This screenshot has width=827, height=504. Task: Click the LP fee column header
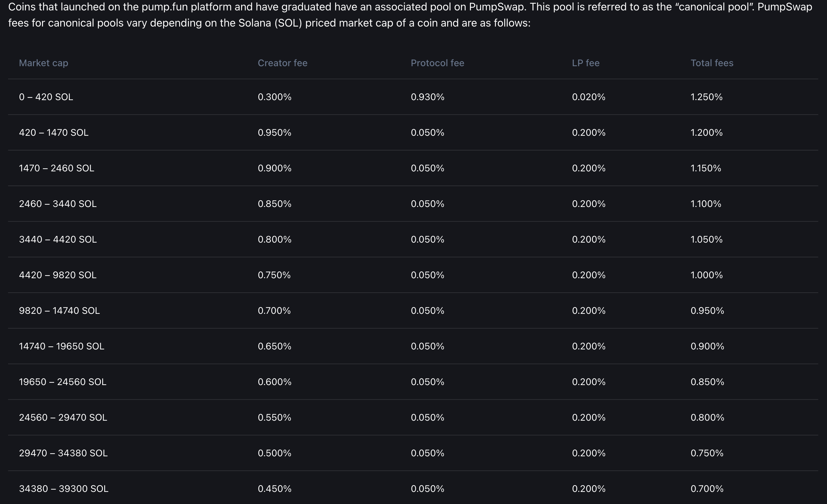click(x=586, y=63)
